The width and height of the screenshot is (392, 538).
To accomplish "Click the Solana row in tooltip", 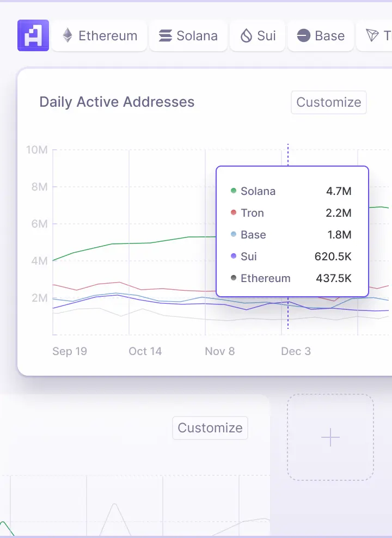I will click(x=291, y=191).
